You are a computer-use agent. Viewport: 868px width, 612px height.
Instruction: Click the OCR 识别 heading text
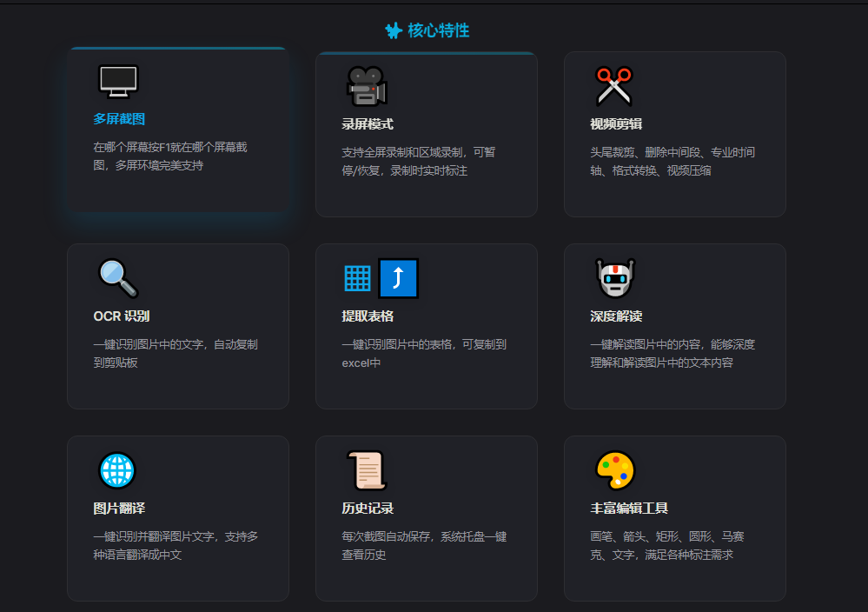click(120, 316)
